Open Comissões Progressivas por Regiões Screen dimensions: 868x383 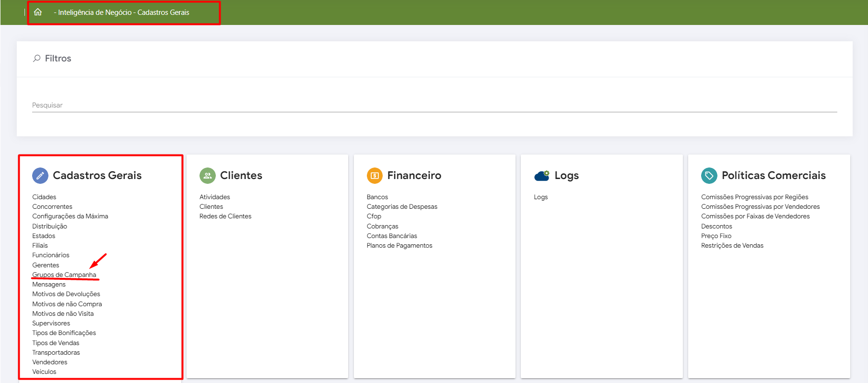(x=754, y=197)
